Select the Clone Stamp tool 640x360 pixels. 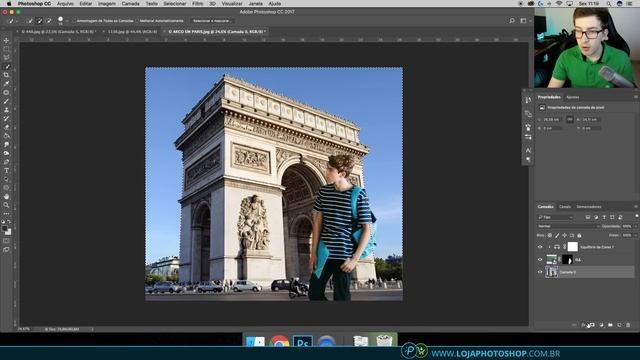(6, 110)
